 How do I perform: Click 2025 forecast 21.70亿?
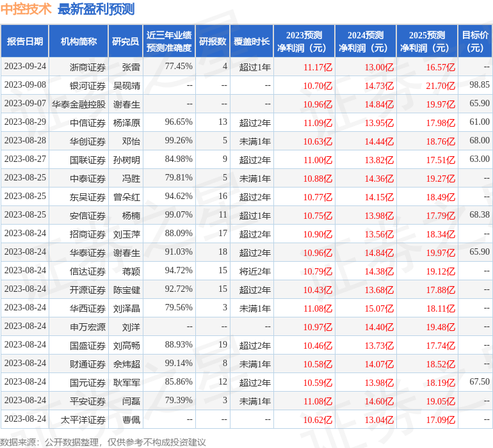click(x=440, y=86)
